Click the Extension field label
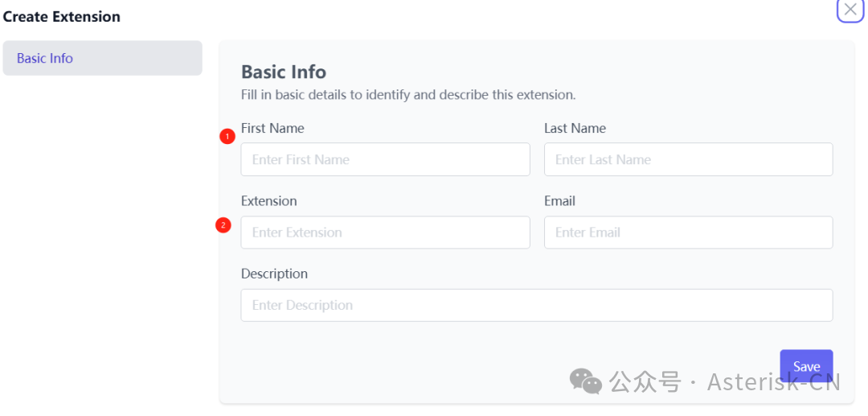 tap(268, 201)
